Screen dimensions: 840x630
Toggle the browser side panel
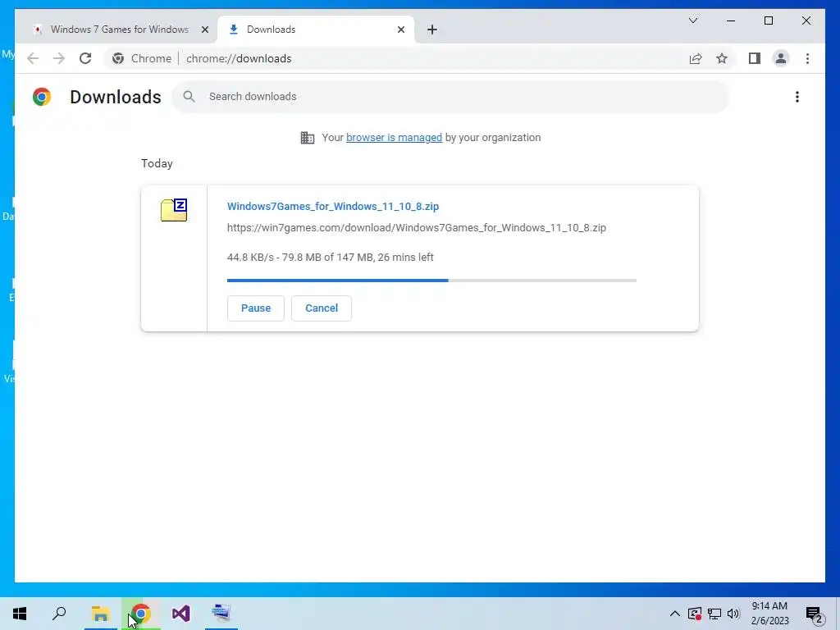coord(755,58)
